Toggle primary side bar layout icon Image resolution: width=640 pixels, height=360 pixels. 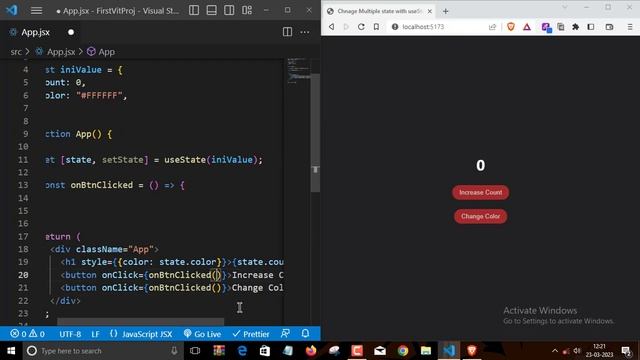point(194,11)
